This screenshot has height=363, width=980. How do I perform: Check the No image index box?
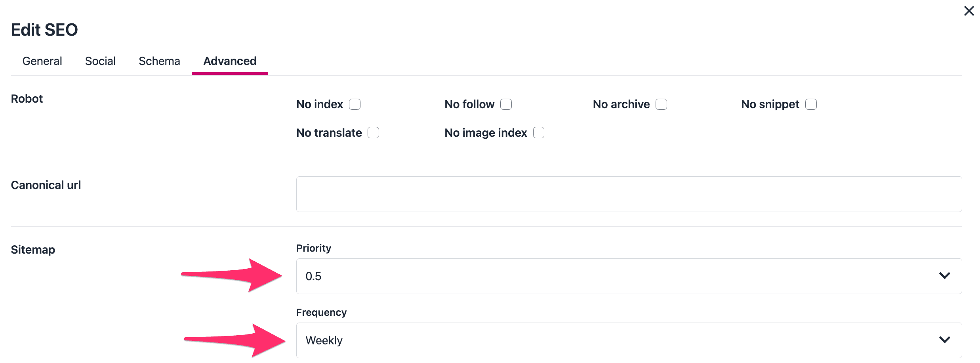[x=538, y=132]
